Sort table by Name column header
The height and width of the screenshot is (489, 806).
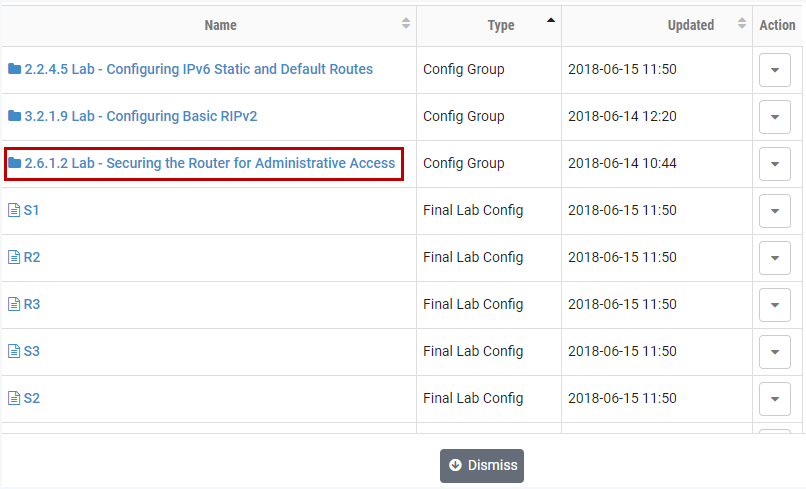point(221,25)
